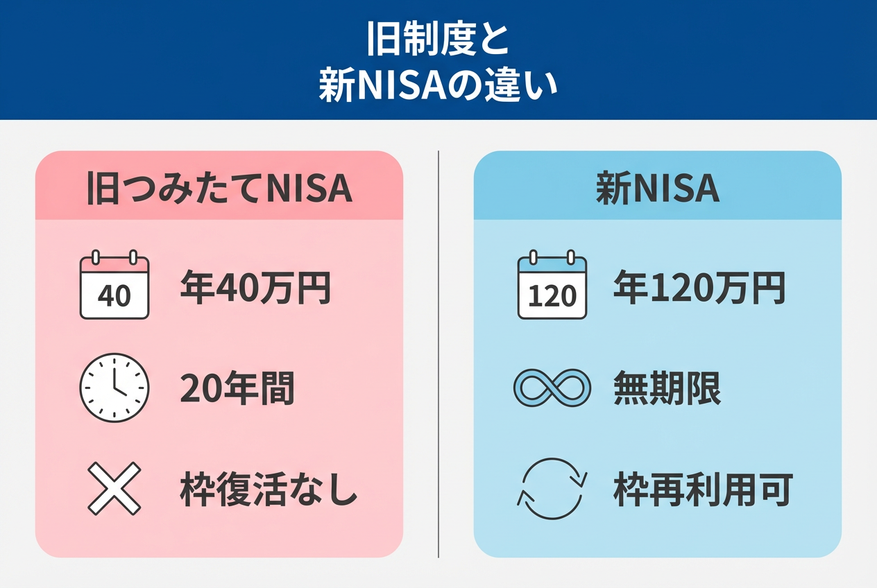Click the 年120万円 text
Viewport: 877px width, 588px height.
[699, 288]
